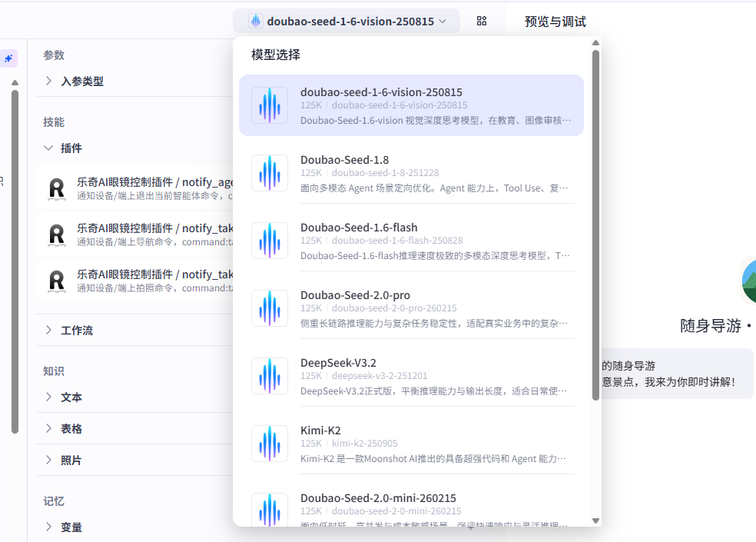The height and width of the screenshot is (542, 756).
Task: Select the doubao-seed-1-6-vision-250815 model entry
Action: coord(411,105)
